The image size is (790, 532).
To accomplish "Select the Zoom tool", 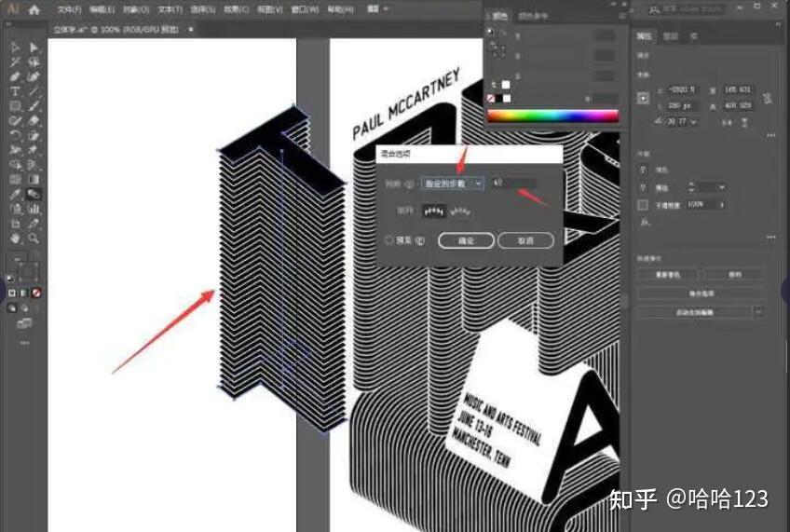I will tap(34, 238).
